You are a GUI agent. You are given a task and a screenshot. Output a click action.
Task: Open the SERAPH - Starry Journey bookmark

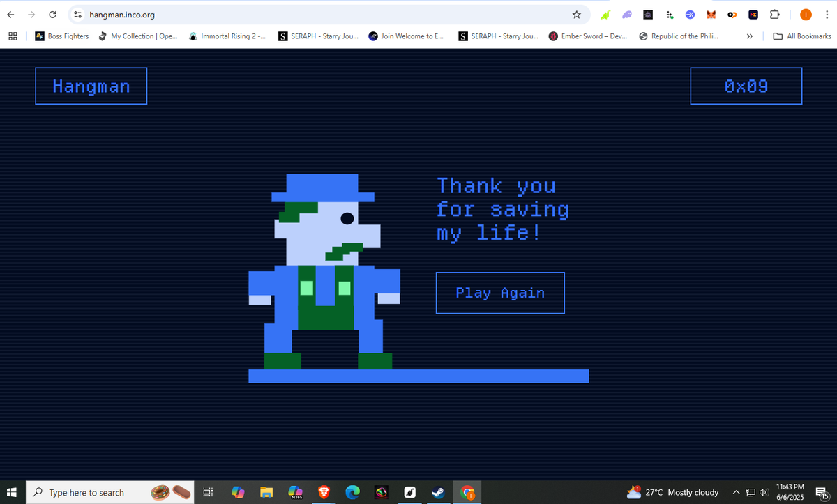tap(318, 36)
